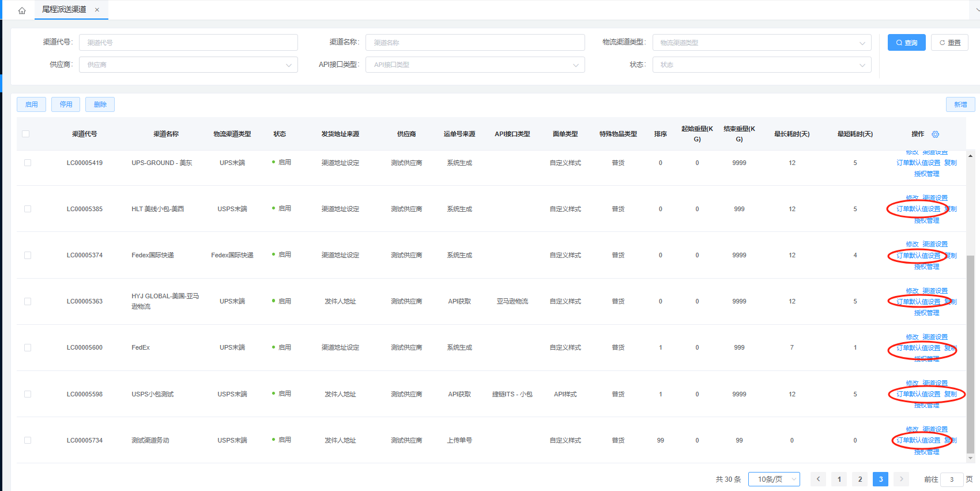The height and width of the screenshot is (491, 980).
Task: Open the 供应商 dropdown
Action: tap(189, 65)
